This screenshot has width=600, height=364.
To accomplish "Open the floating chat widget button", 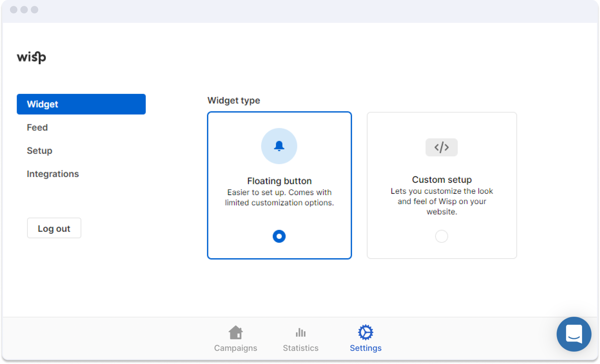I will coord(574,334).
